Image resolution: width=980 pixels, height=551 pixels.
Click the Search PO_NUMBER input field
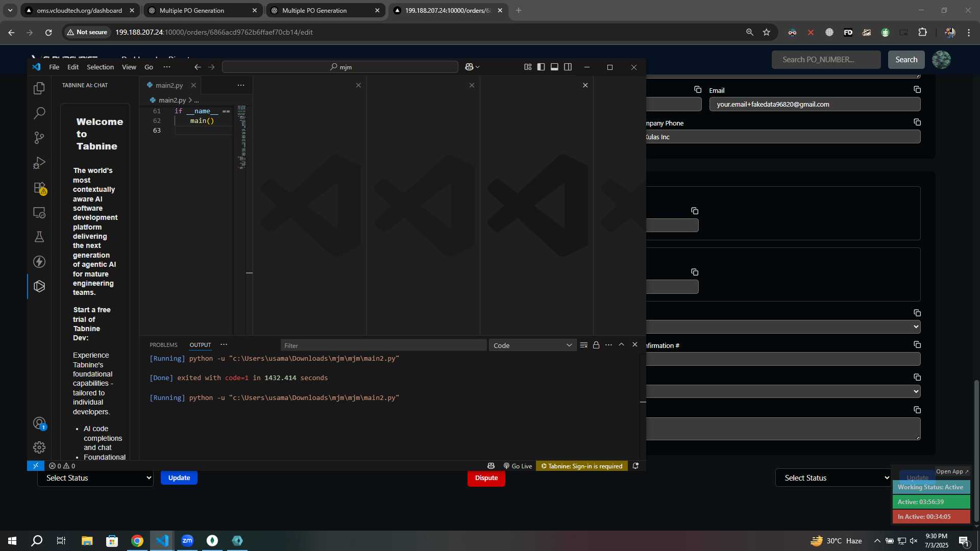(x=826, y=60)
